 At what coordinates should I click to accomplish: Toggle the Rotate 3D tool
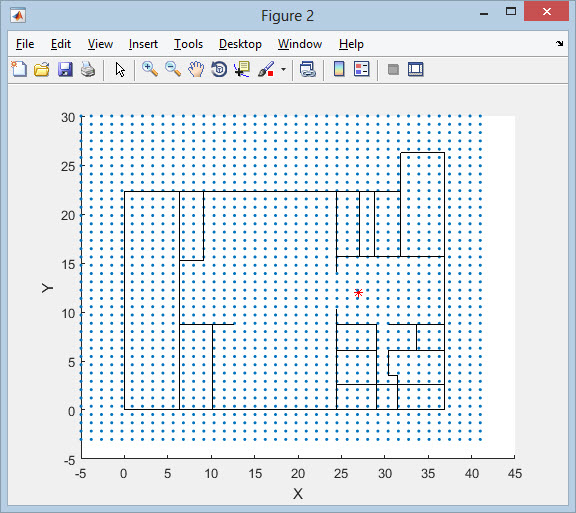[x=219, y=69]
